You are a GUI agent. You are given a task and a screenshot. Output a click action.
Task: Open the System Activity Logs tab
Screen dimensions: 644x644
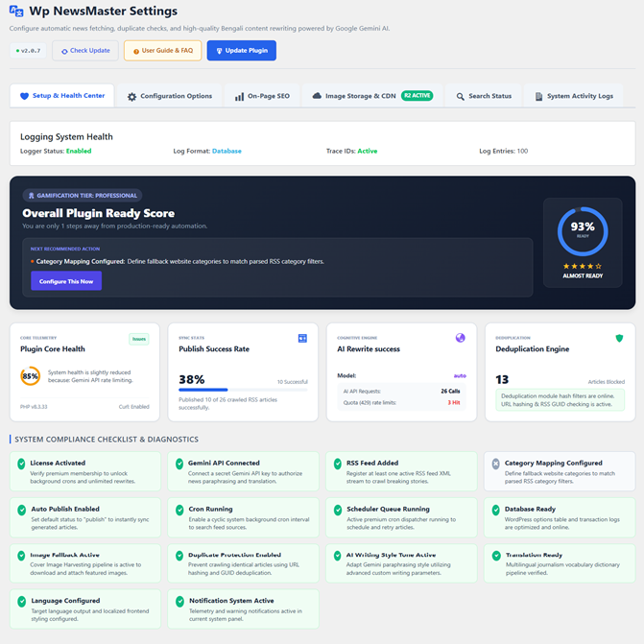click(574, 96)
